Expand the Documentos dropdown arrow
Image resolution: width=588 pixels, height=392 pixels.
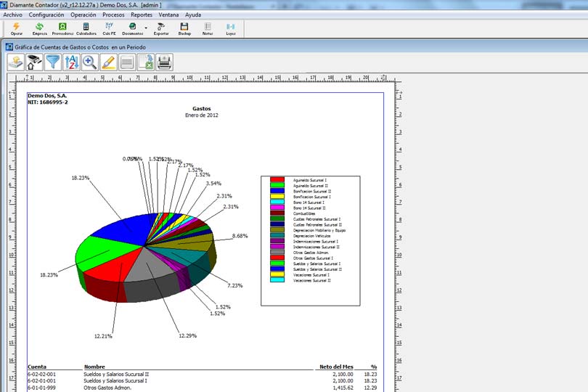click(146, 28)
